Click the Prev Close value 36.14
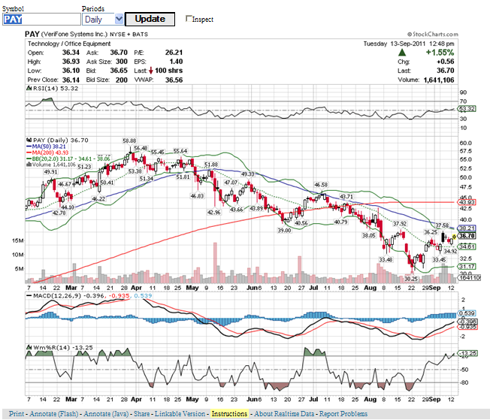Image resolution: width=490 pixels, height=420 pixels. tap(71, 80)
